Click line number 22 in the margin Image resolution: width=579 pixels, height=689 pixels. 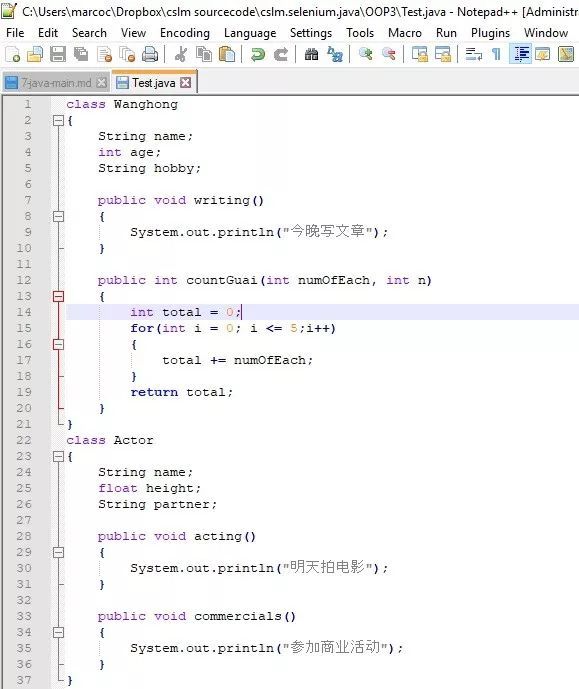click(24, 440)
